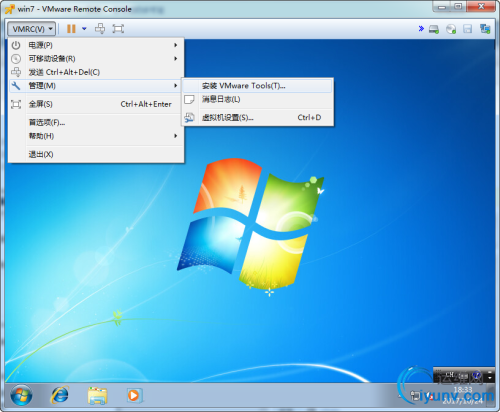Click the keys icon beside 发送 Ctrl+Alt+Del(C)
500x412 pixels.
pos(16,72)
